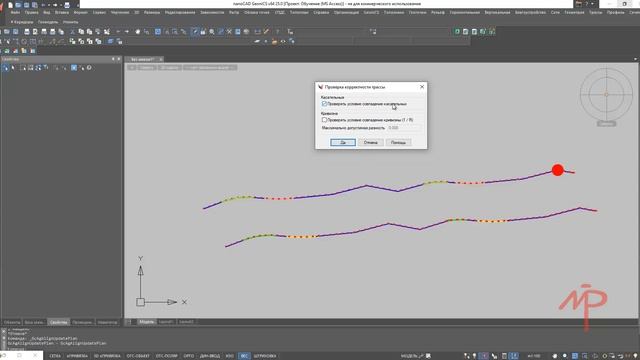Click the Print icon in title bar toolbar
Image resolution: width=640 pixels, height=360 pixels.
67,5
